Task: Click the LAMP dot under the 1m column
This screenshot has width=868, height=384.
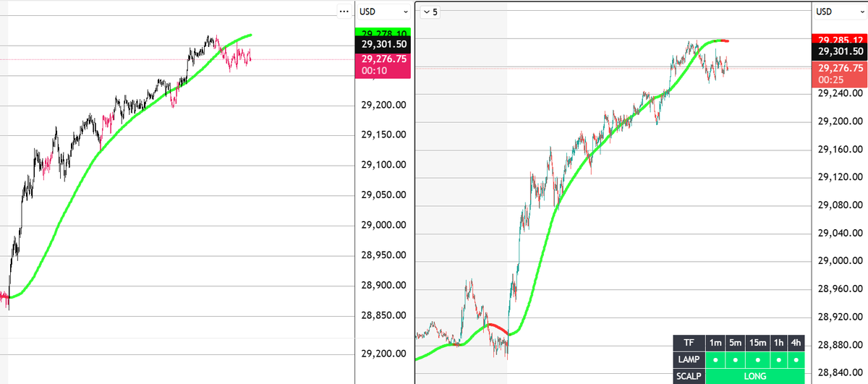Action: [715, 359]
